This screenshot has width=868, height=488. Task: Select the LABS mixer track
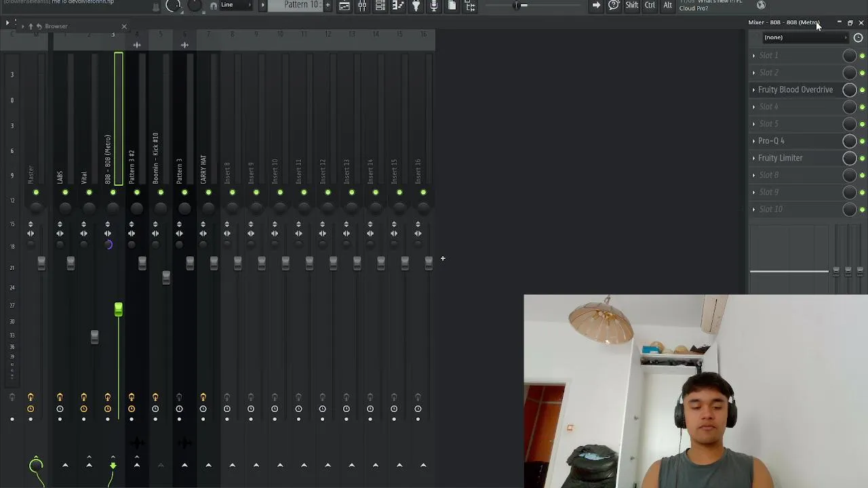click(60, 178)
